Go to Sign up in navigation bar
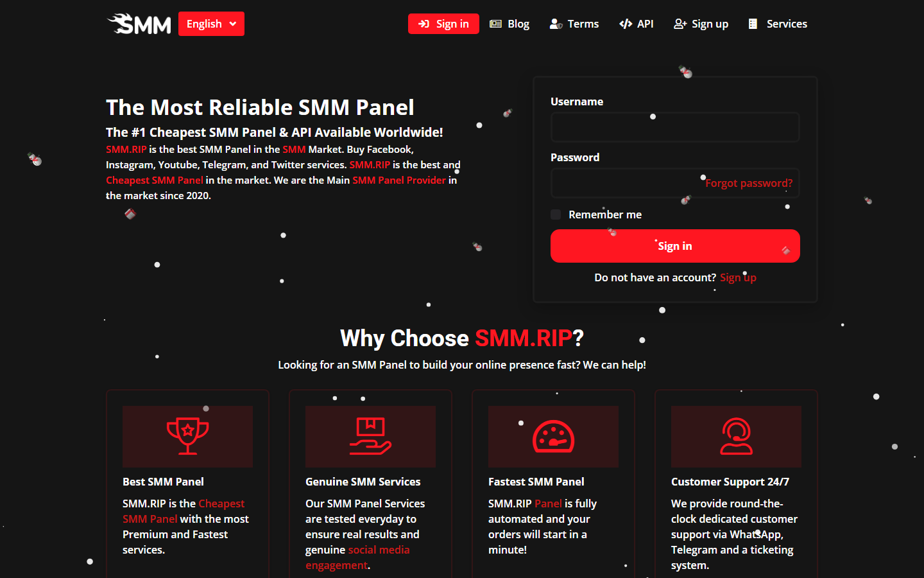 point(701,24)
